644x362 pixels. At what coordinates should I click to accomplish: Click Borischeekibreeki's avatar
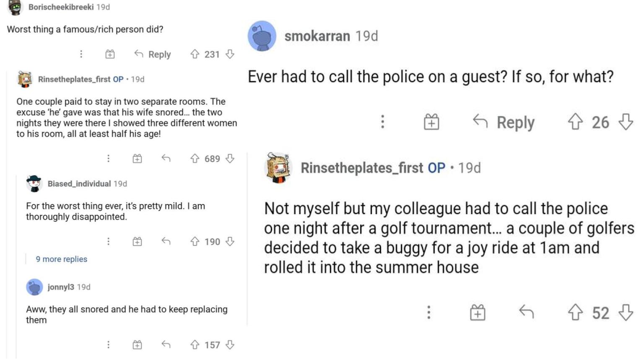[x=15, y=6]
